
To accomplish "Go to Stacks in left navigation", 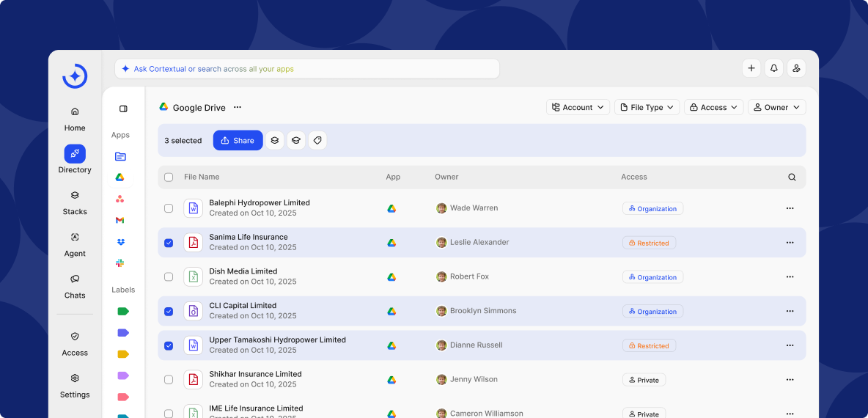I will point(75,202).
